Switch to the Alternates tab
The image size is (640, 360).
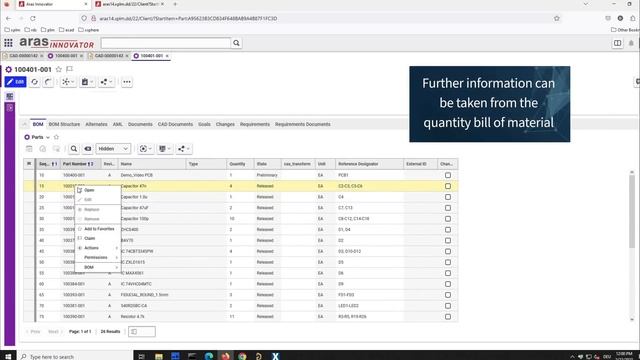(x=96, y=124)
